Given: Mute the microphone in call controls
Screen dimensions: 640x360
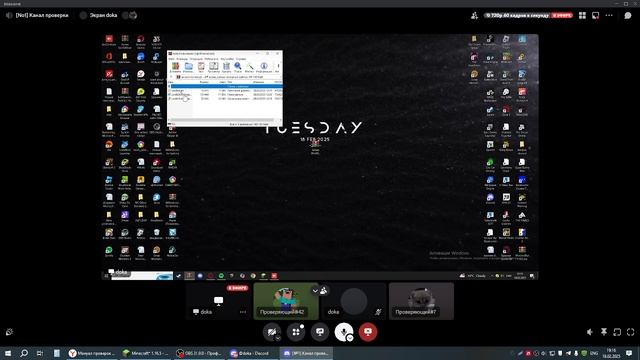Looking at the screenshot, I should click(x=343, y=331).
